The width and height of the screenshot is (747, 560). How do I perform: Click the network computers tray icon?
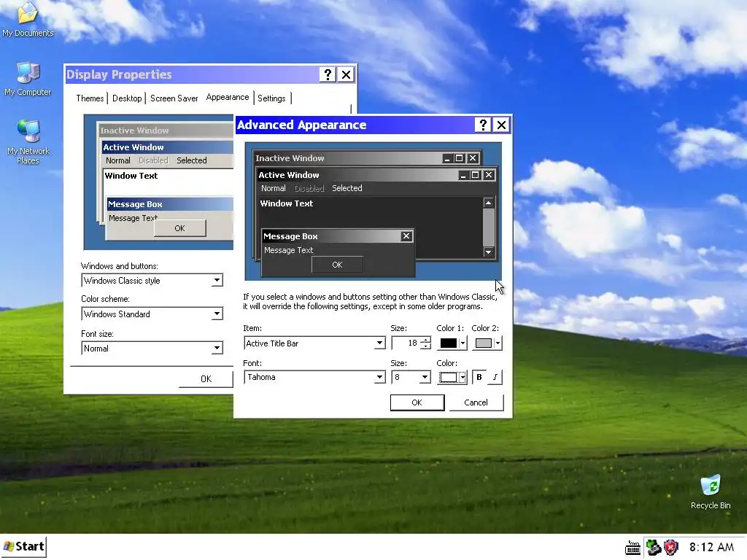click(653, 548)
